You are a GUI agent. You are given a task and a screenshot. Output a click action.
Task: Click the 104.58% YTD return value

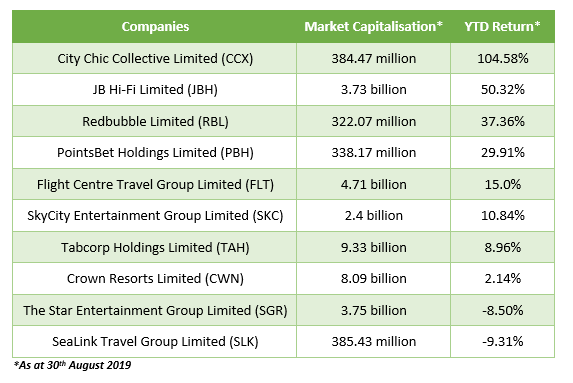click(x=502, y=58)
